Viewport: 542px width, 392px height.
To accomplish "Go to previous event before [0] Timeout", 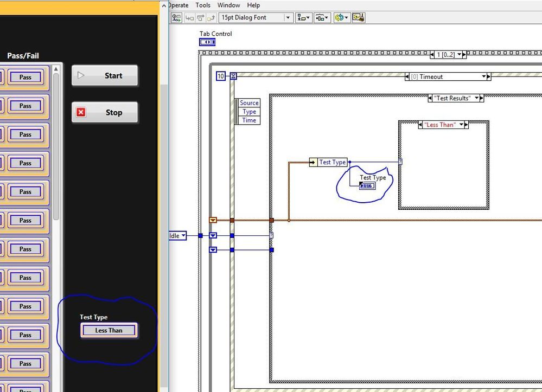I will click(x=407, y=76).
